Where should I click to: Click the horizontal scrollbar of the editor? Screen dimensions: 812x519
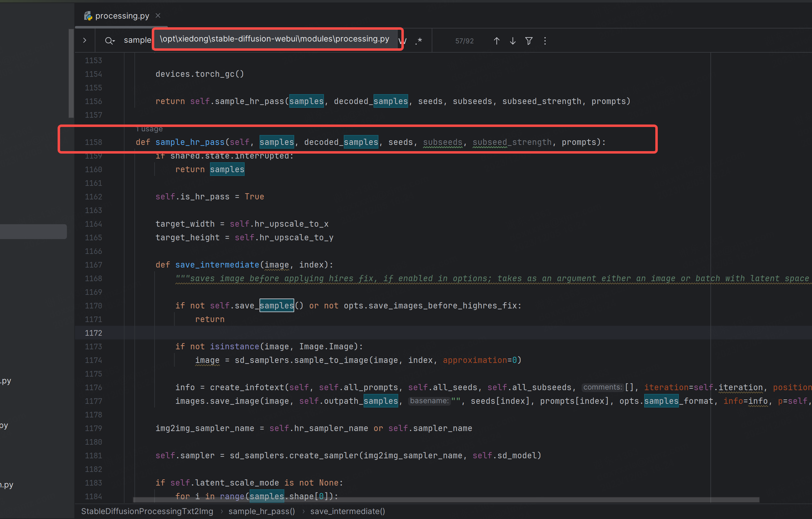pos(446,499)
